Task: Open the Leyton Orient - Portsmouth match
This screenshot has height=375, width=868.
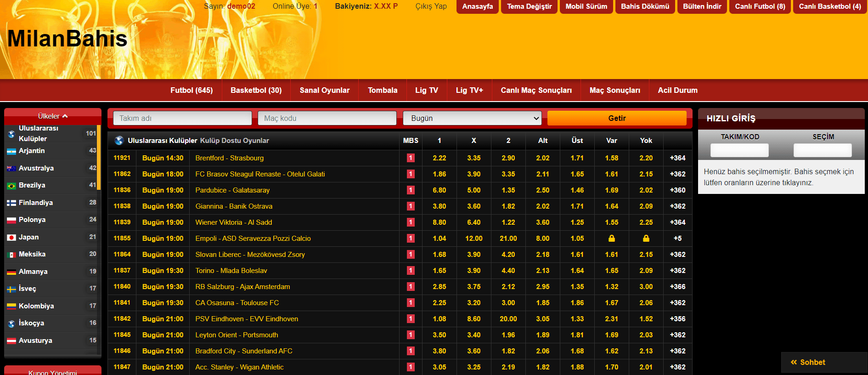Action: tap(237, 335)
